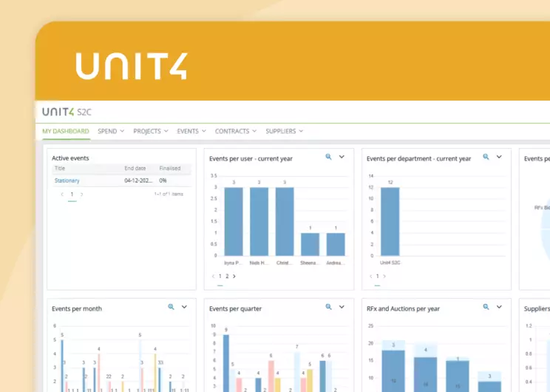Expand the Events menu

coord(191,131)
